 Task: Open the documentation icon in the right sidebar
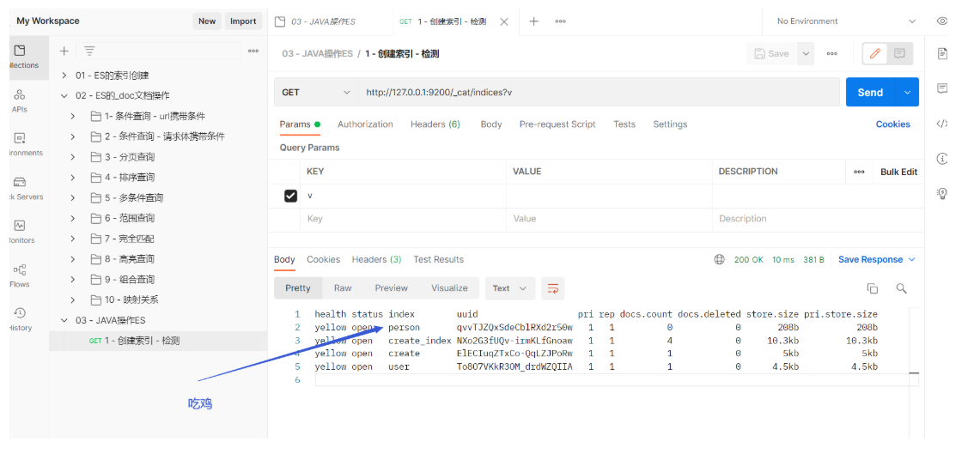click(942, 54)
